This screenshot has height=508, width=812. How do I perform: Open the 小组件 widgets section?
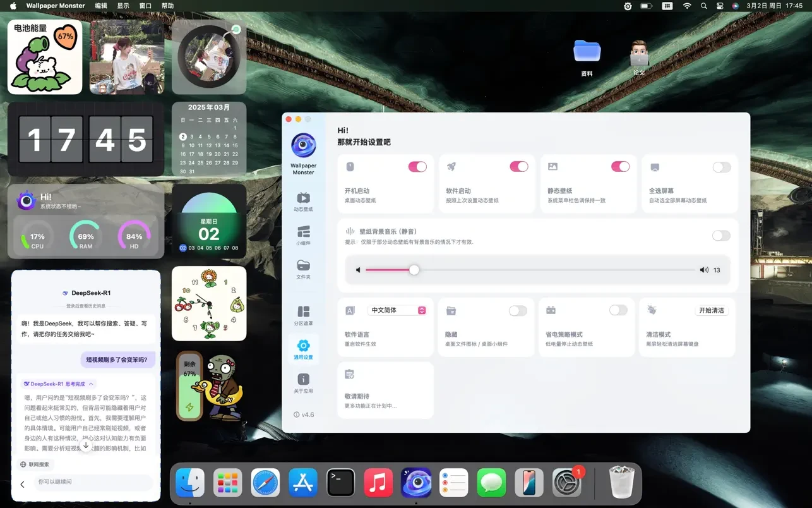[303, 235]
